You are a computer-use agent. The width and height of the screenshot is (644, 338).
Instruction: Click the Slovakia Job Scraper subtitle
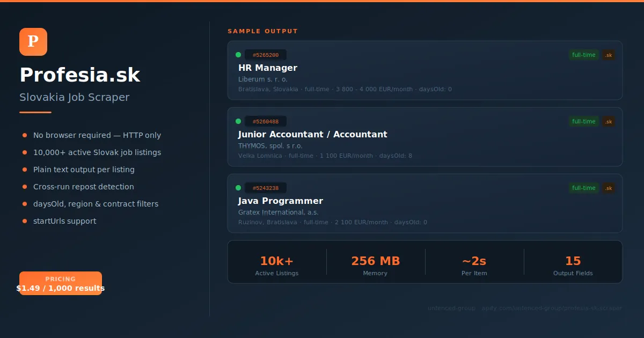tap(75, 97)
